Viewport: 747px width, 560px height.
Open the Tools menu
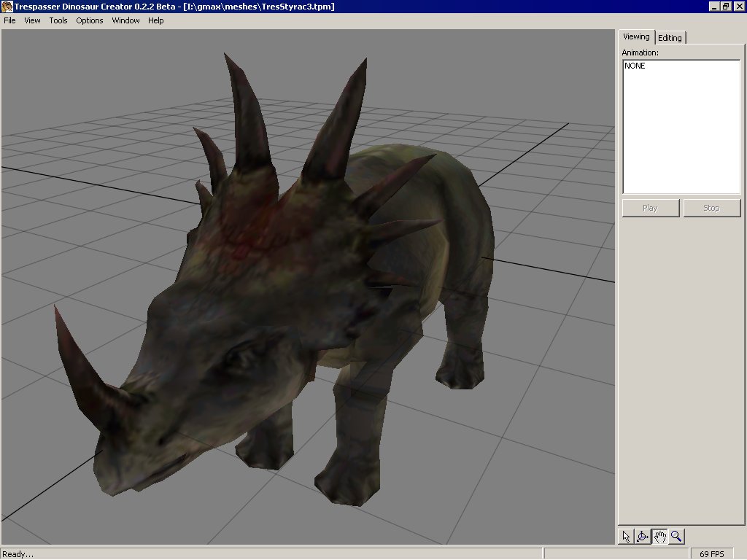click(x=58, y=20)
